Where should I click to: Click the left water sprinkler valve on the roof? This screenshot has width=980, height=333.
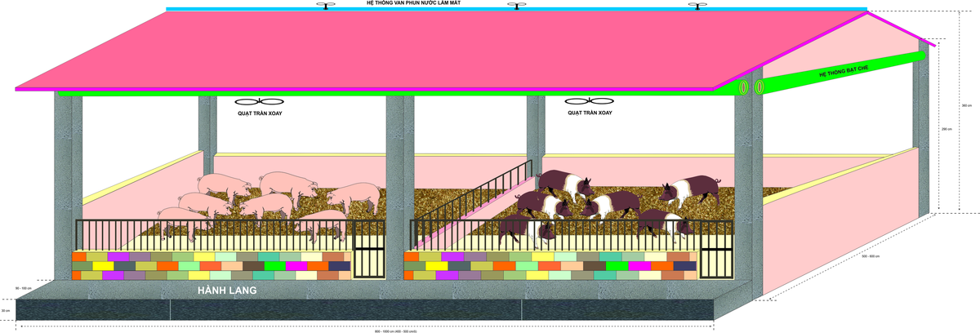(x=326, y=7)
